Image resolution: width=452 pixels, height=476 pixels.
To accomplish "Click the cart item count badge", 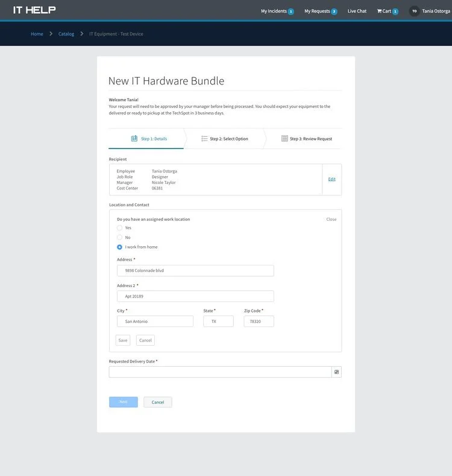I will tap(395, 11).
